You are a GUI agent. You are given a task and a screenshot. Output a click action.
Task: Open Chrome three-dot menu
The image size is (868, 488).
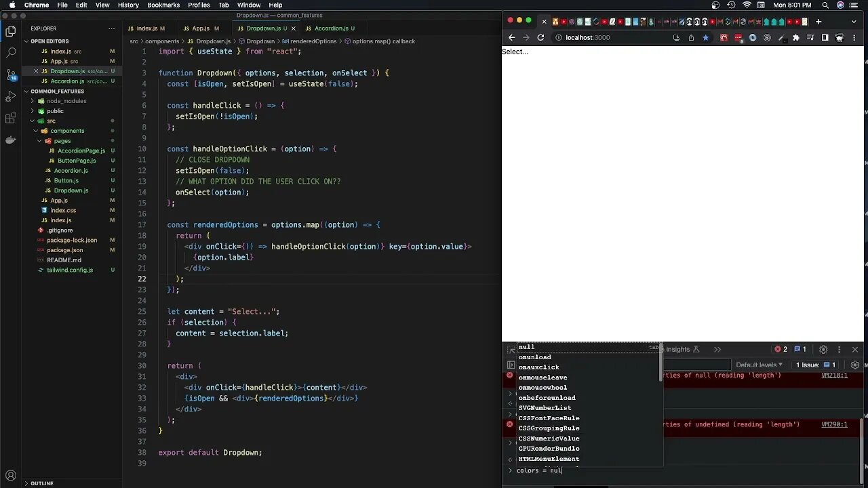pyautogui.click(x=856, y=37)
